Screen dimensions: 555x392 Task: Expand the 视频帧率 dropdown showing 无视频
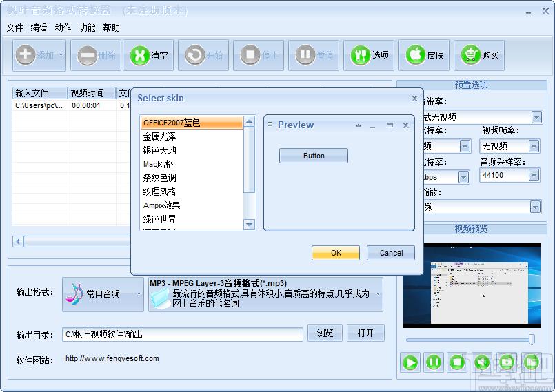click(x=534, y=146)
